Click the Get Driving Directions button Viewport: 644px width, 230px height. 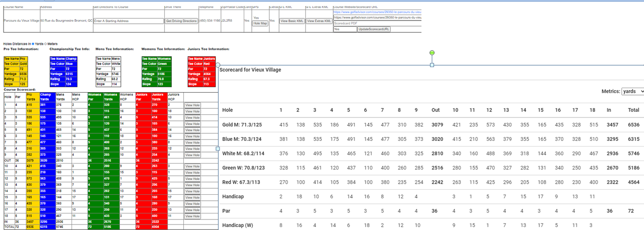pos(182,21)
